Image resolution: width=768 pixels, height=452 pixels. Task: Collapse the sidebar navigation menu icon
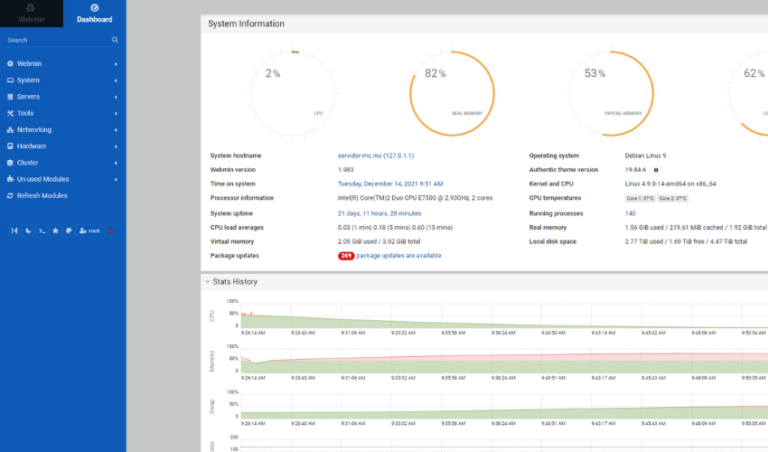point(14,231)
